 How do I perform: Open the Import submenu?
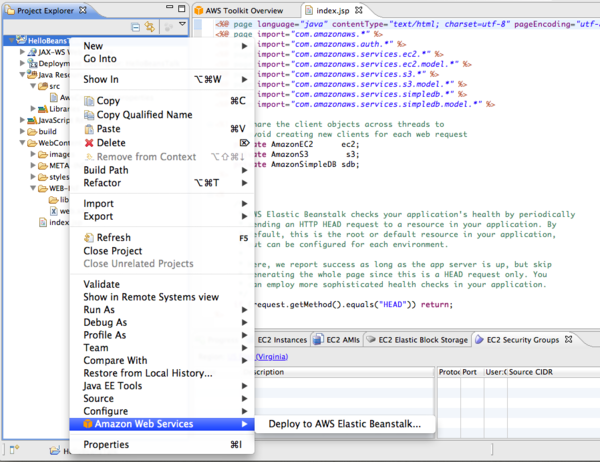coord(162,203)
